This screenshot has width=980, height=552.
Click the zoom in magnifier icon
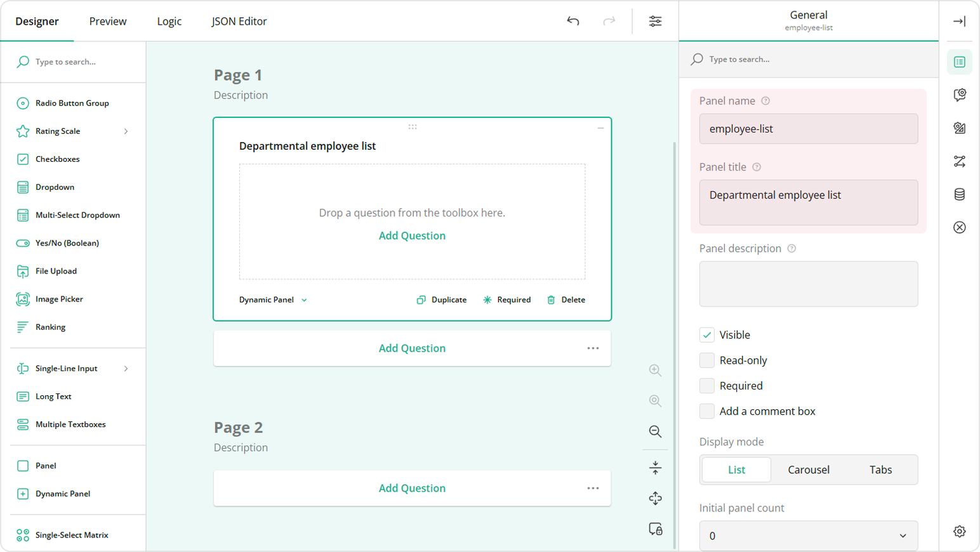[x=655, y=371]
